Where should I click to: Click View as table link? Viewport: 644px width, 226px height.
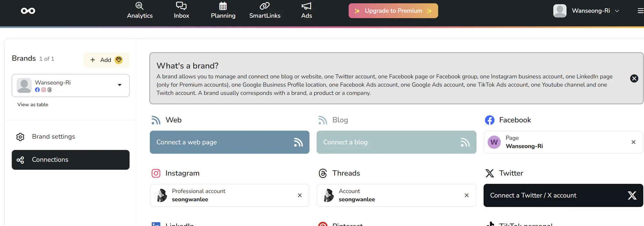pos(33,104)
